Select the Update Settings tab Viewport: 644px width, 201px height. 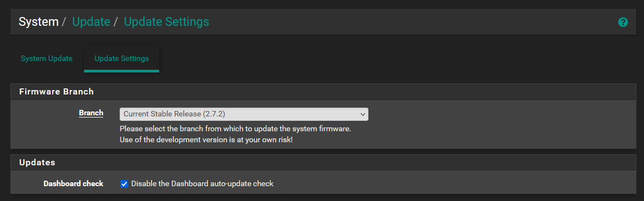point(121,58)
